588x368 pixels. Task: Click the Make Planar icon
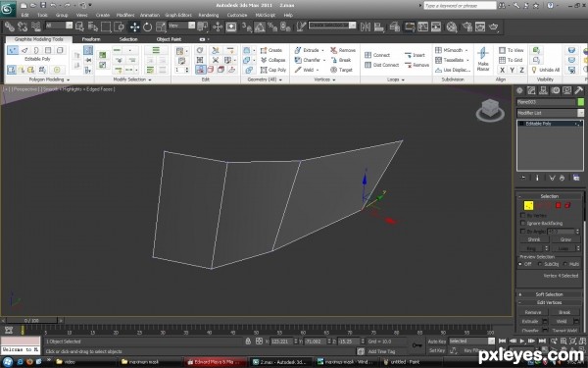tap(483, 59)
